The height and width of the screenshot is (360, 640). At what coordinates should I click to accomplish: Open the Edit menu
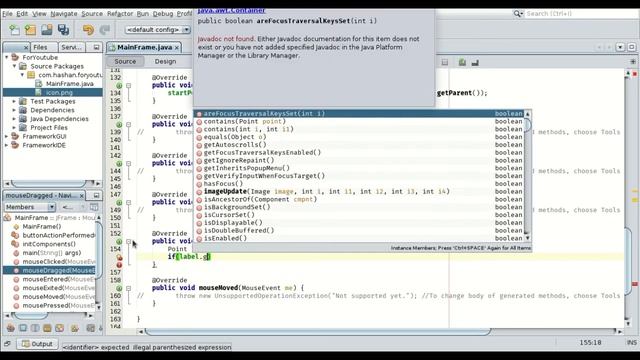coord(22,13)
